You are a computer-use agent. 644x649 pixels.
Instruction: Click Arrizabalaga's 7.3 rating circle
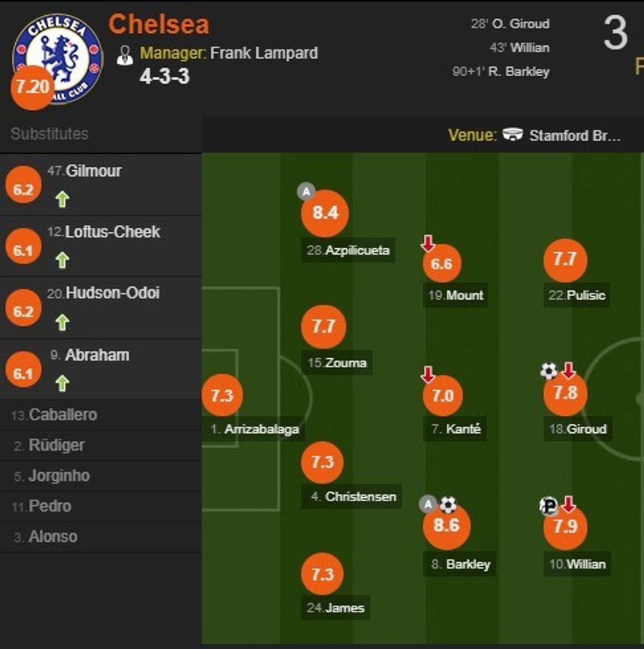click(x=222, y=395)
